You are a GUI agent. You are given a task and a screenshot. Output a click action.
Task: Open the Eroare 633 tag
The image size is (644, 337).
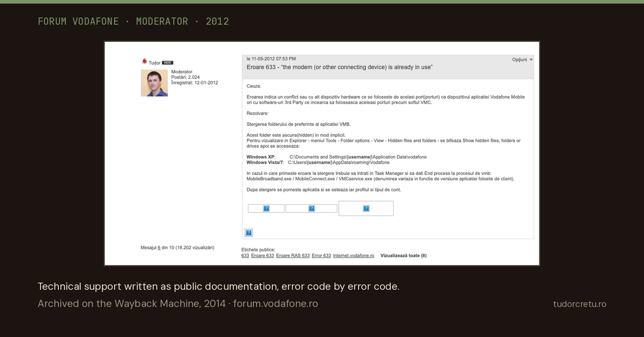[262, 255]
